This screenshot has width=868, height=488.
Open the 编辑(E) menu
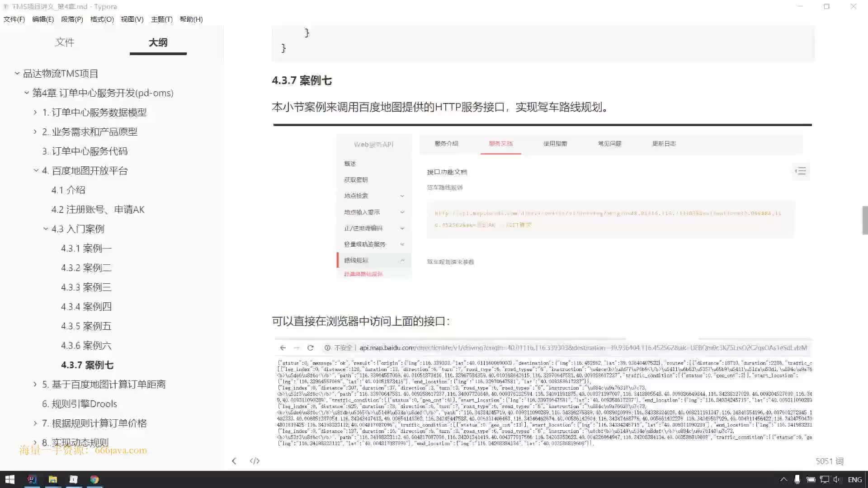coord(43,19)
